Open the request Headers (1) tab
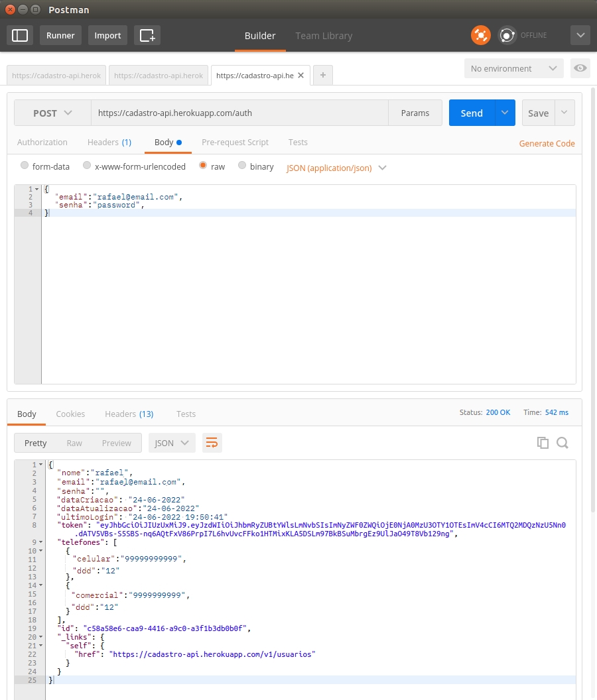597x700 pixels. point(109,142)
